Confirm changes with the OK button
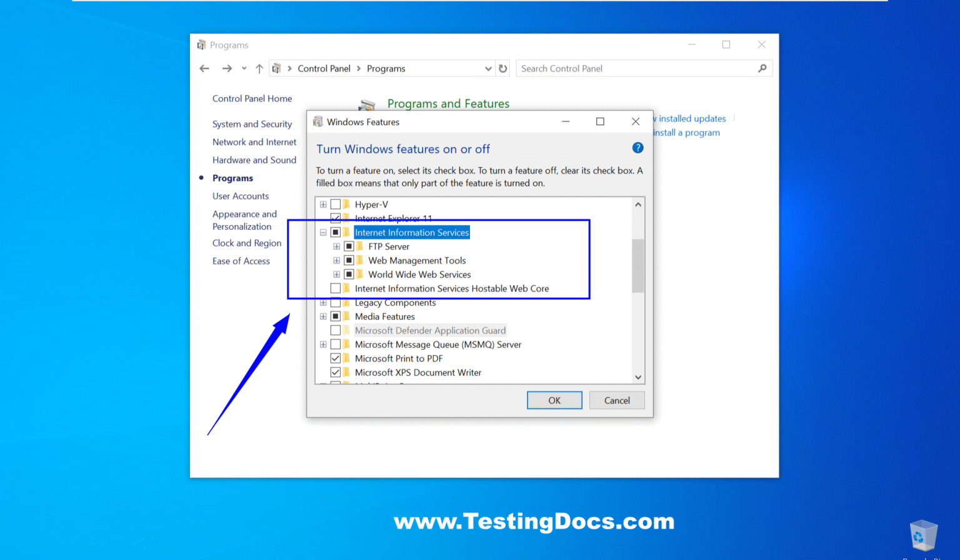The width and height of the screenshot is (960, 560). (x=554, y=400)
